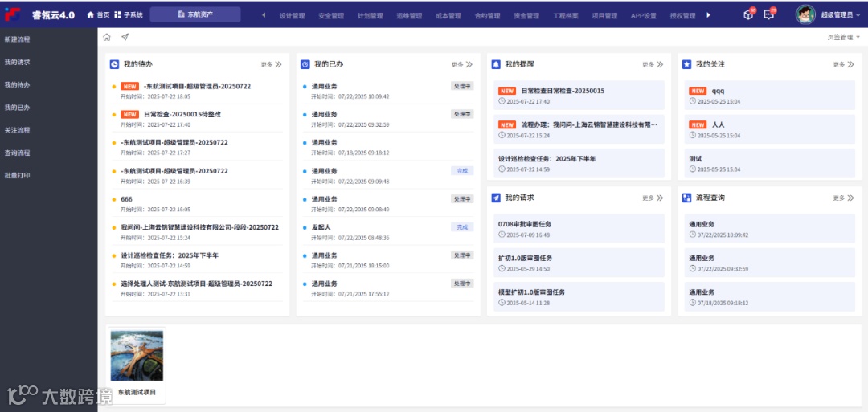Select 我的待办 in the sidebar

click(x=17, y=84)
